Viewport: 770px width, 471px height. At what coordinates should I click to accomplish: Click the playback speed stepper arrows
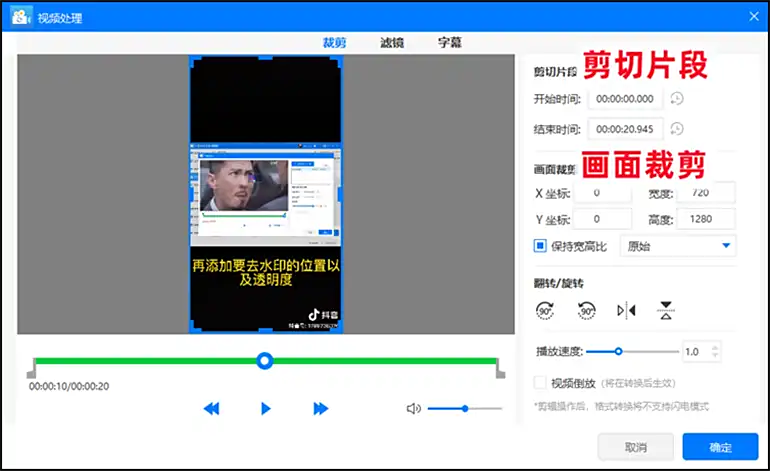click(714, 352)
